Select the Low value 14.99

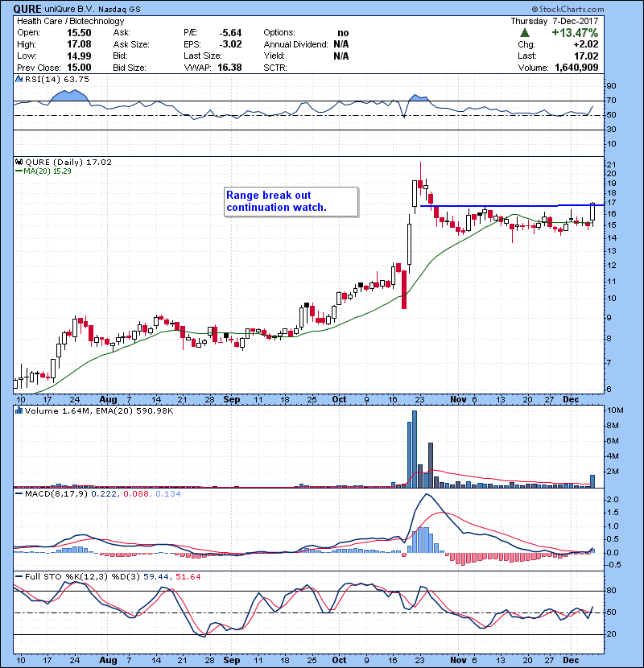coord(79,56)
